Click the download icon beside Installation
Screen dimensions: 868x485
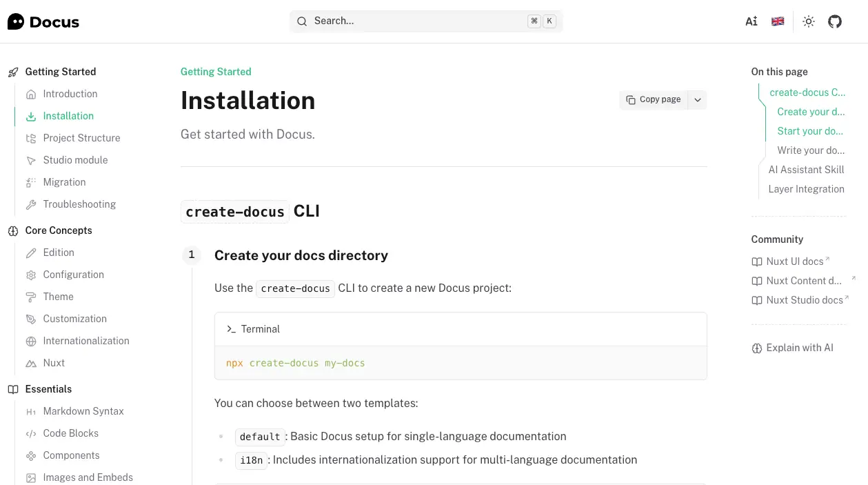click(31, 116)
